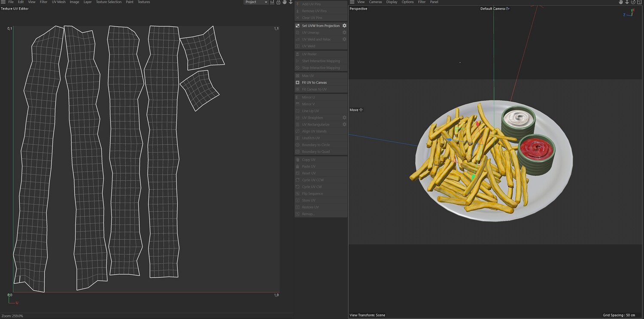
Task: Click the UV Peeler icon
Action: click(x=298, y=54)
